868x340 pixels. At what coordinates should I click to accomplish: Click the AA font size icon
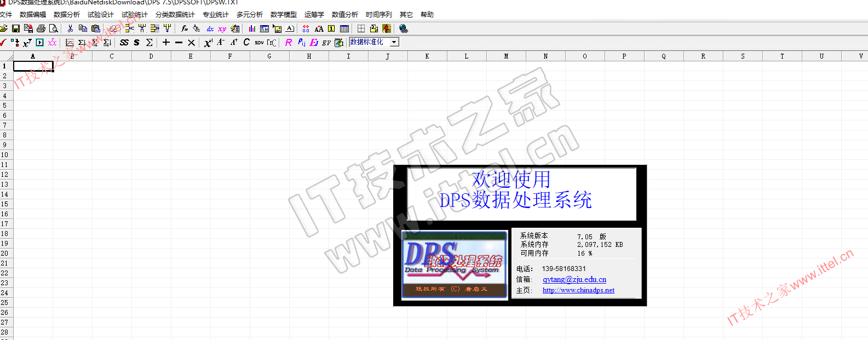pyautogui.click(x=319, y=28)
